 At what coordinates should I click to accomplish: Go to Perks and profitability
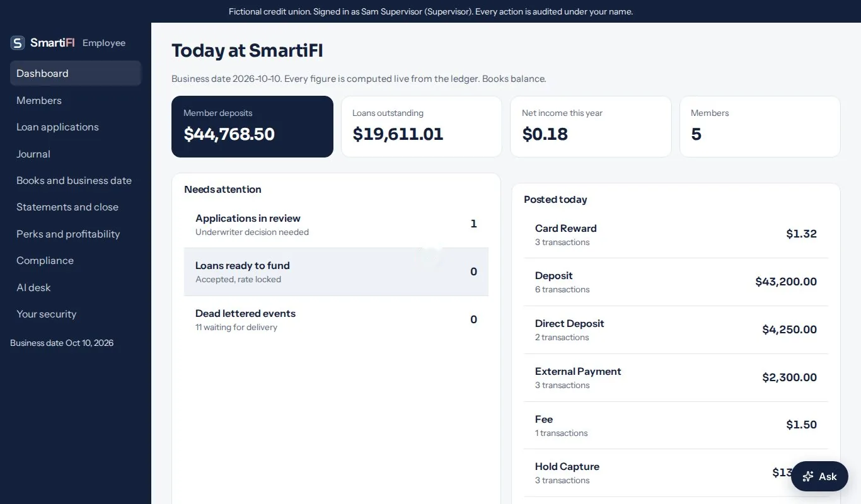point(76,234)
